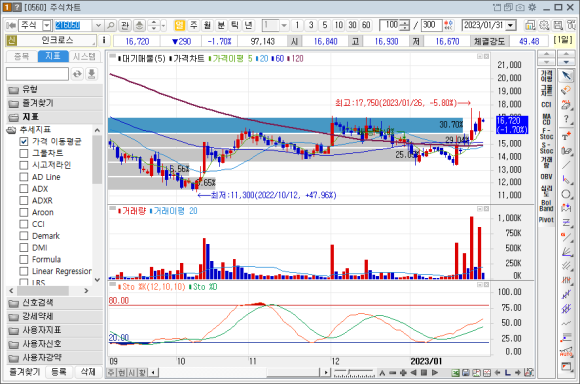This screenshot has height=384, width=580.
Task: Select the 월 monthly period button
Action: [207, 25]
